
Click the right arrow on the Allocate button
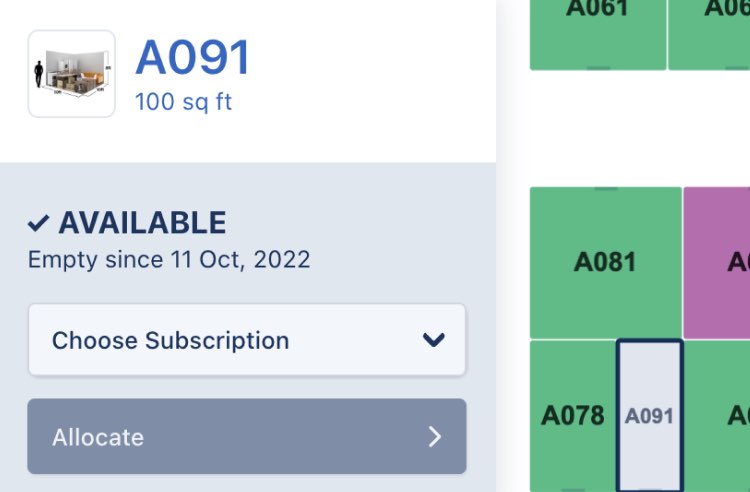pos(434,437)
